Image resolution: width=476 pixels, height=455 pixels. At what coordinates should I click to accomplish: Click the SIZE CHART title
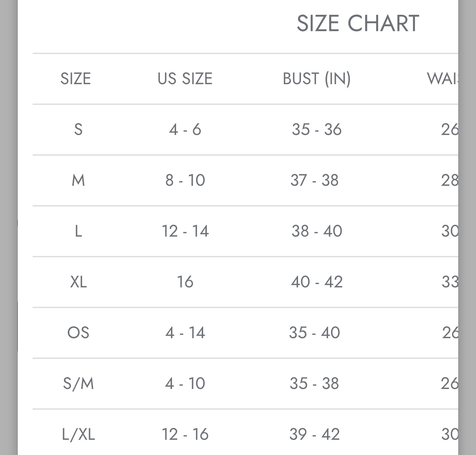[358, 23]
